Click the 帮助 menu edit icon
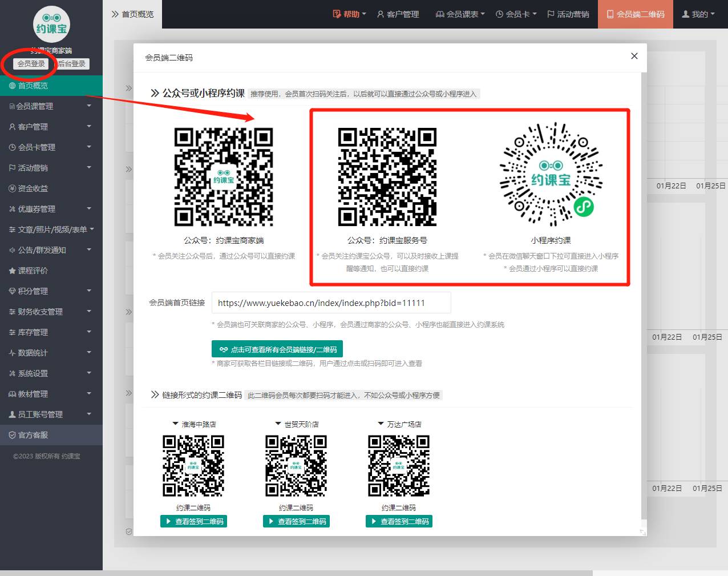 337,14
